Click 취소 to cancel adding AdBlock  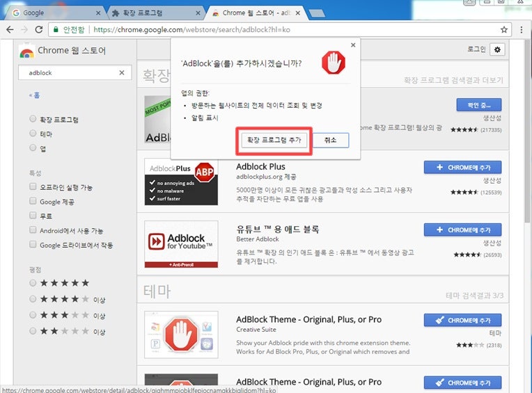(331, 141)
